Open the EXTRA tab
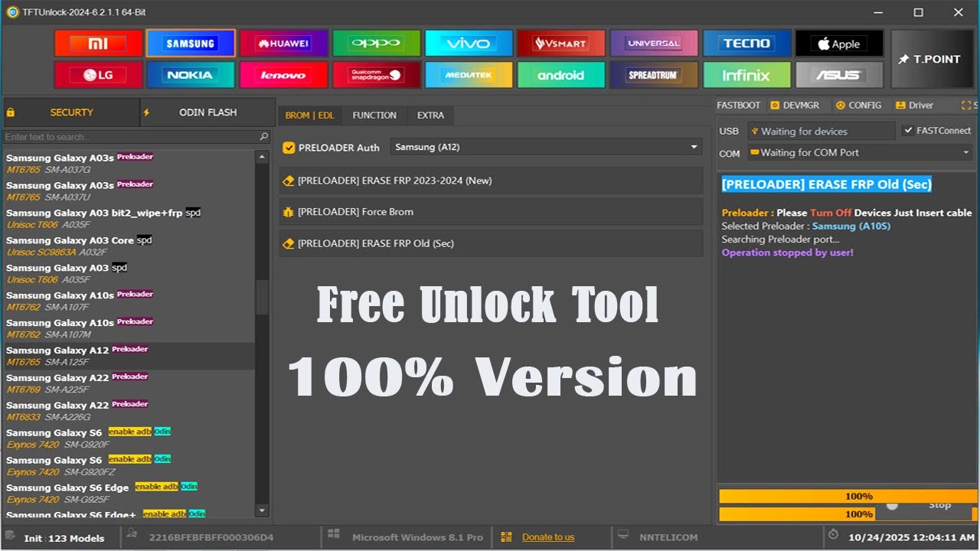The image size is (980, 551). [430, 116]
